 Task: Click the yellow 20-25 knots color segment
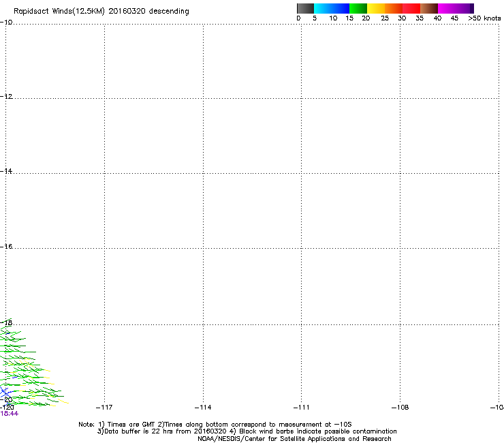click(x=376, y=8)
